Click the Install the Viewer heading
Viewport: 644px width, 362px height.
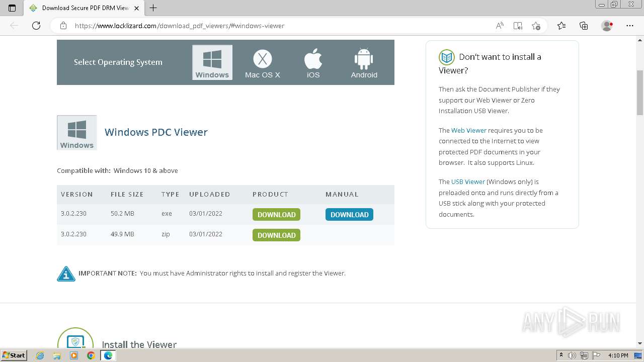[139, 344]
